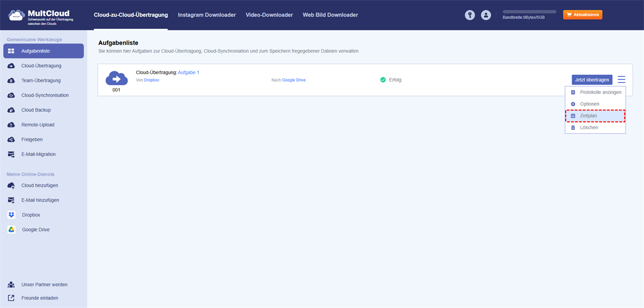This screenshot has width=644, height=308.
Task: Open Cloud-Übertragung label in the sidebar
Action: [x=41, y=66]
